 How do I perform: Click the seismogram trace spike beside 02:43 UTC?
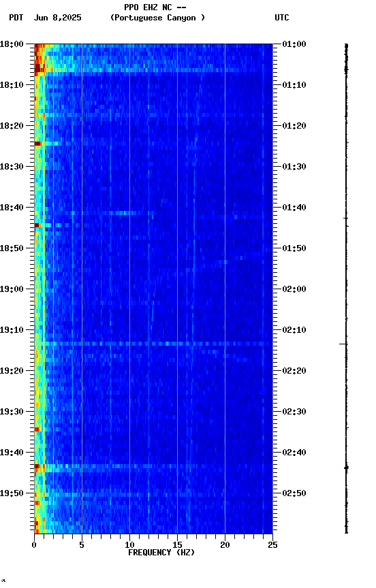(346, 468)
